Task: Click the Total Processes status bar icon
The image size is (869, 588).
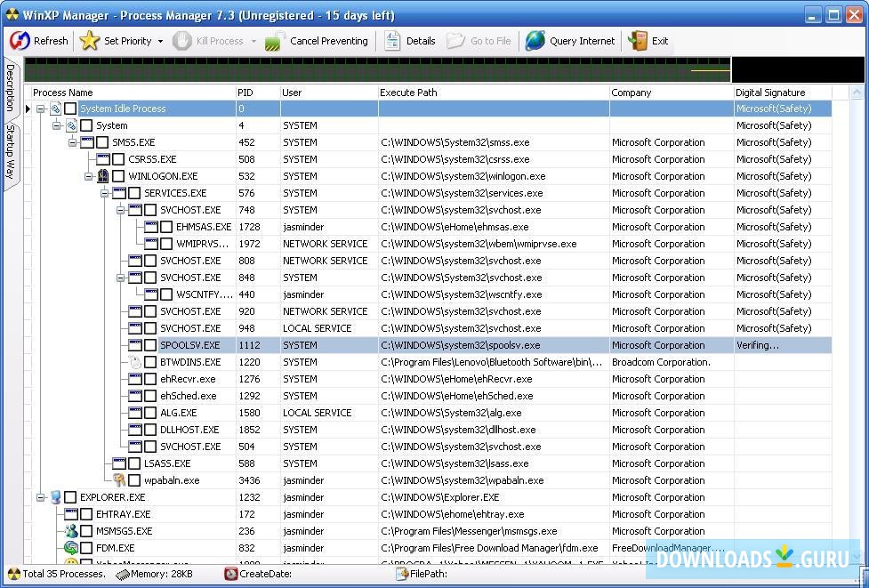Action: 14,574
